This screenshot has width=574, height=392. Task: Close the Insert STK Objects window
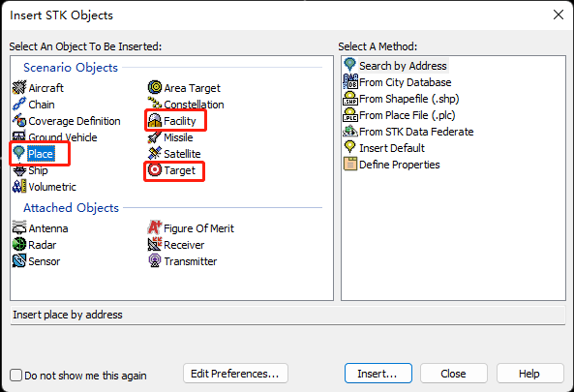(x=559, y=15)
